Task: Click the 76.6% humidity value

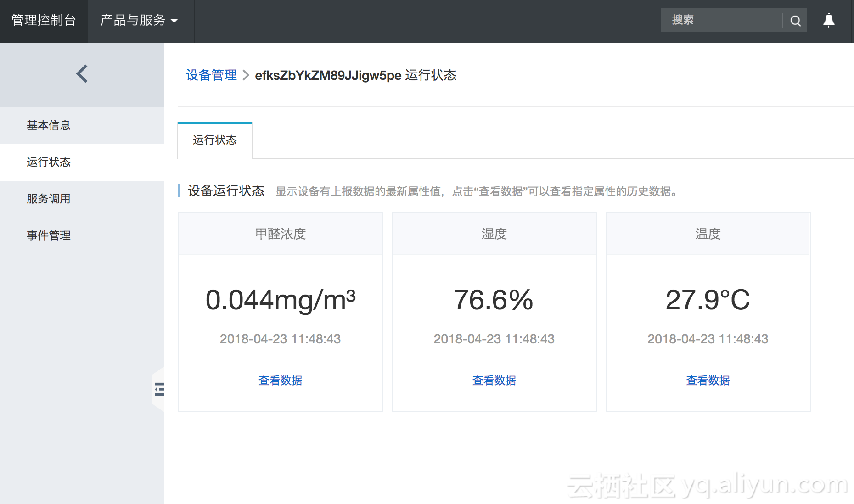Action: click(494, 300)
